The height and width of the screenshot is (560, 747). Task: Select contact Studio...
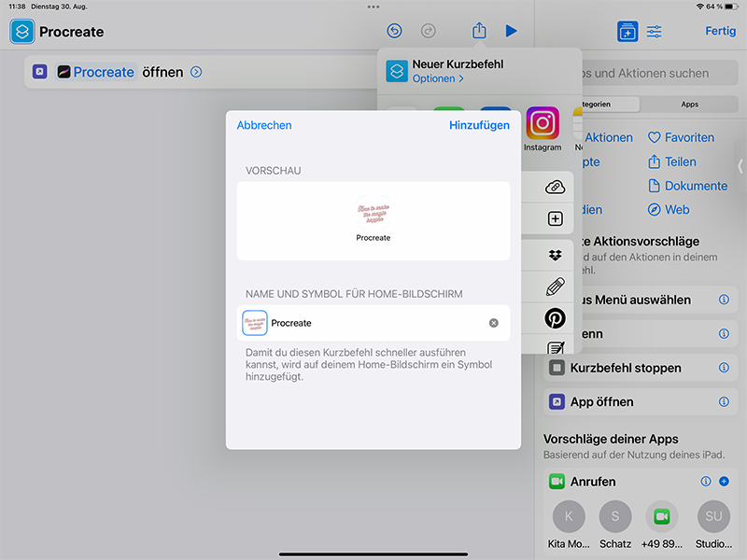coord(713,525)
